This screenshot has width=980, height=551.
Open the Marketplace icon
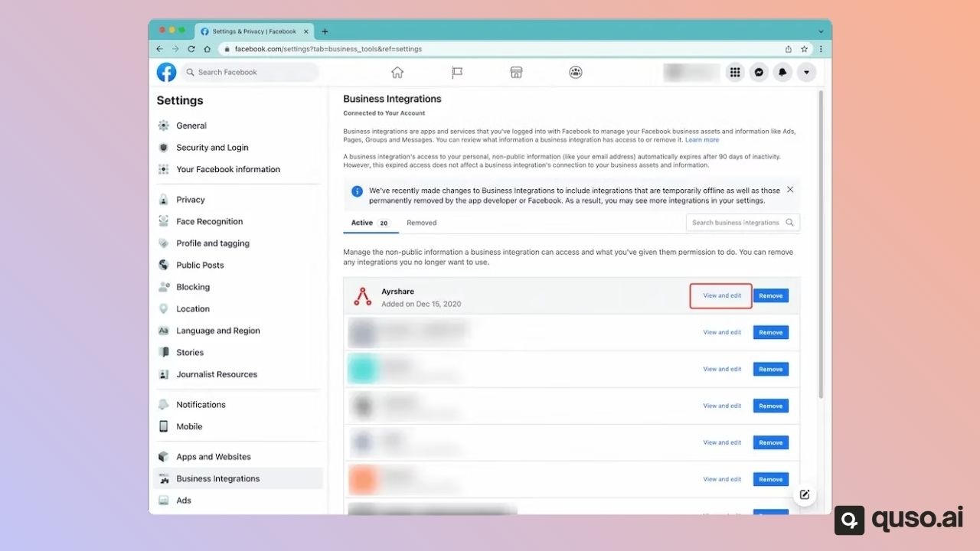[x=516, y=72]
